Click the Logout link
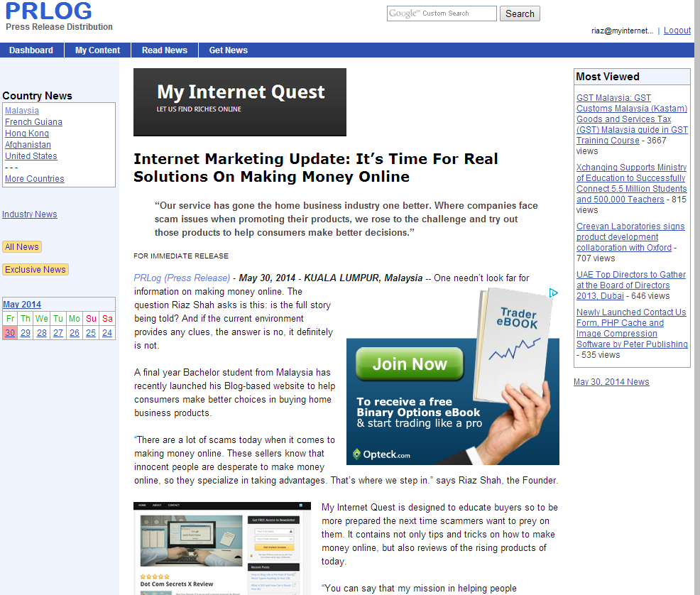700x595 pixels. (677, 31)
